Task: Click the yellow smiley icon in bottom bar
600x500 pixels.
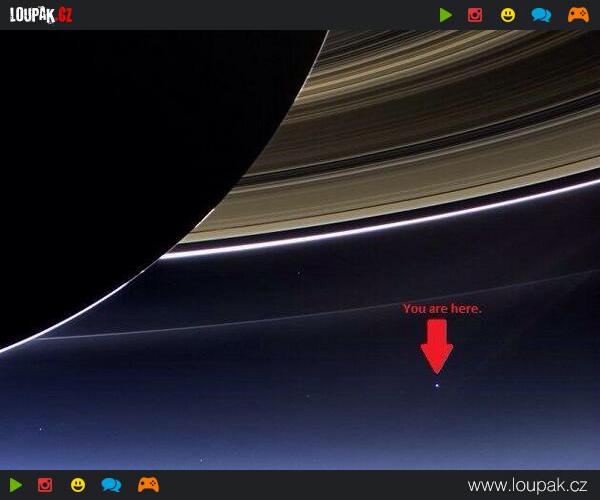Action: coord(78,485)
